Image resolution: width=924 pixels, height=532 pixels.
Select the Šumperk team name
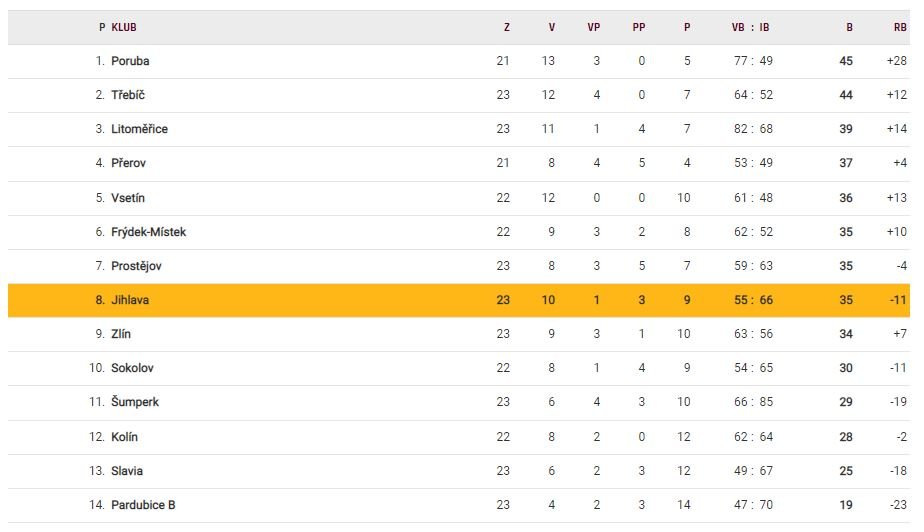(x=135, y=402)
